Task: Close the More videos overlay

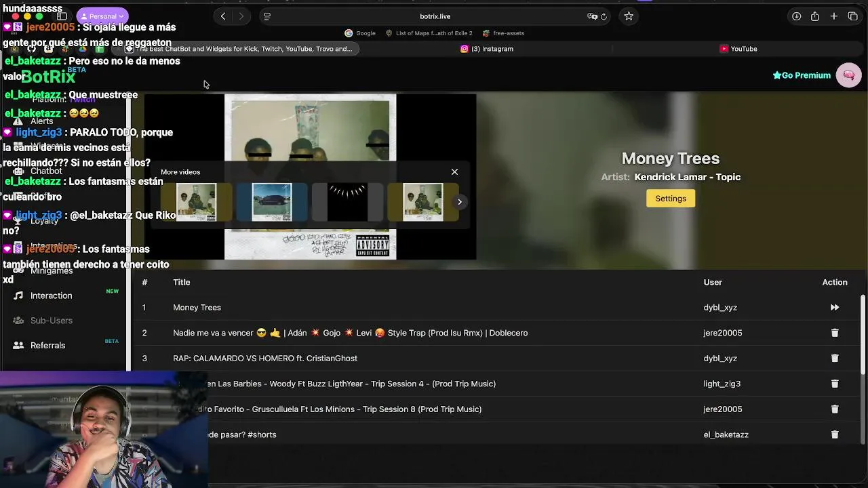Action: pos(454,172)
